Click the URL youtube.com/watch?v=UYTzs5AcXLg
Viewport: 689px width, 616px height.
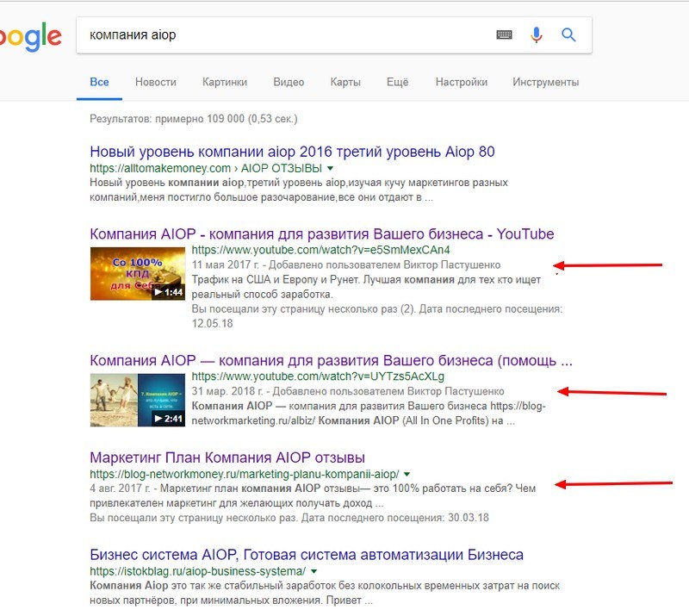coord(318,376)
